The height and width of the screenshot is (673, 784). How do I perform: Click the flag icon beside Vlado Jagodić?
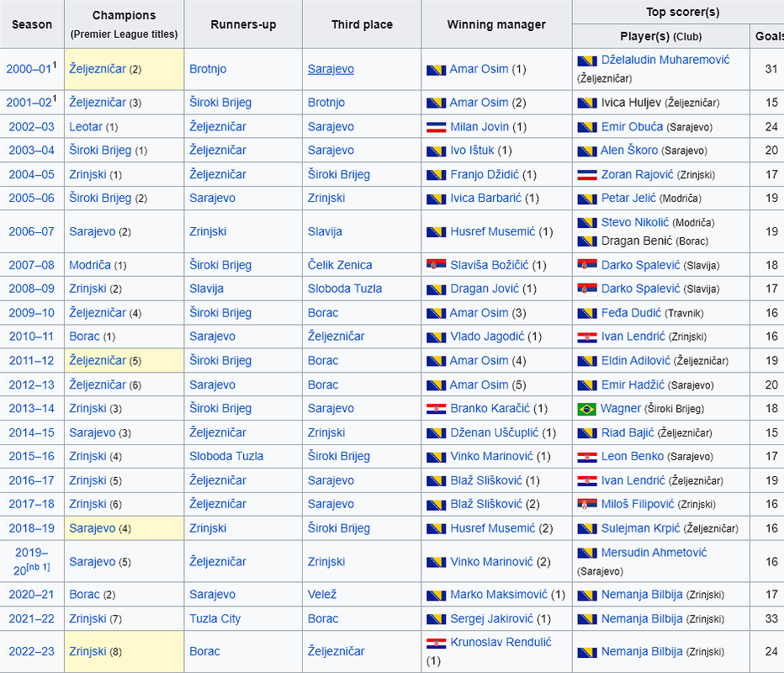pos(436,337)
